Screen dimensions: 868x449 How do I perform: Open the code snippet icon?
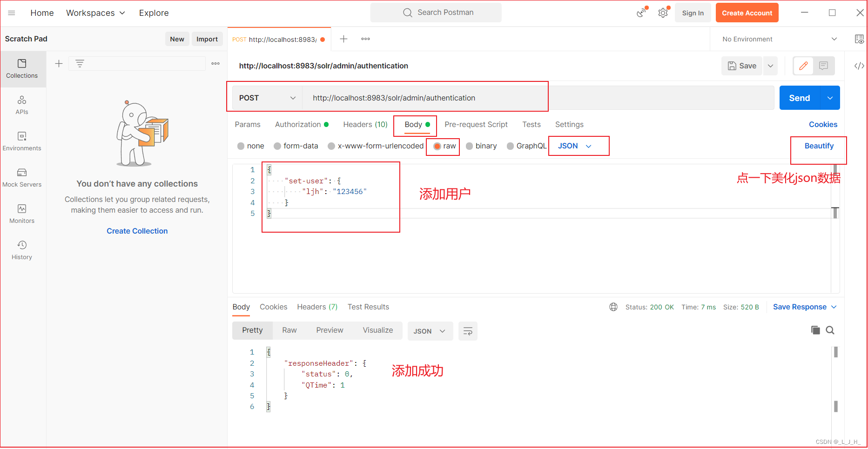[x=859, y=66]
